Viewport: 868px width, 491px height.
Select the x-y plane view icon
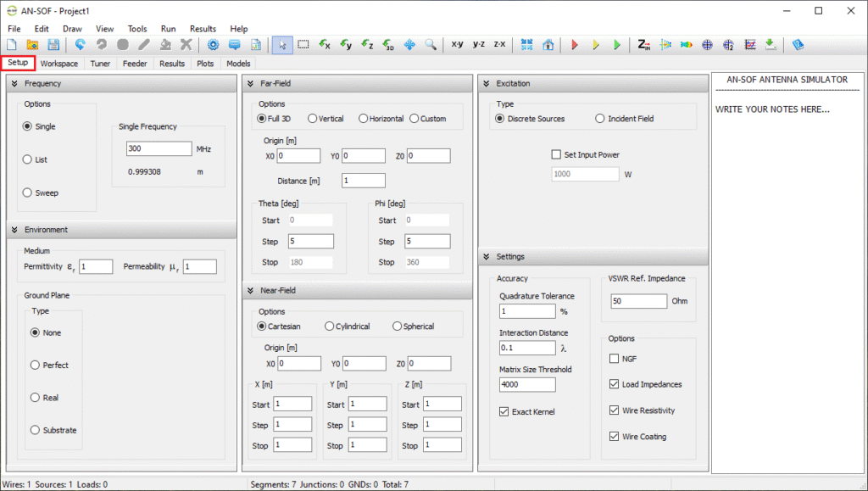(x=456, y=44)
